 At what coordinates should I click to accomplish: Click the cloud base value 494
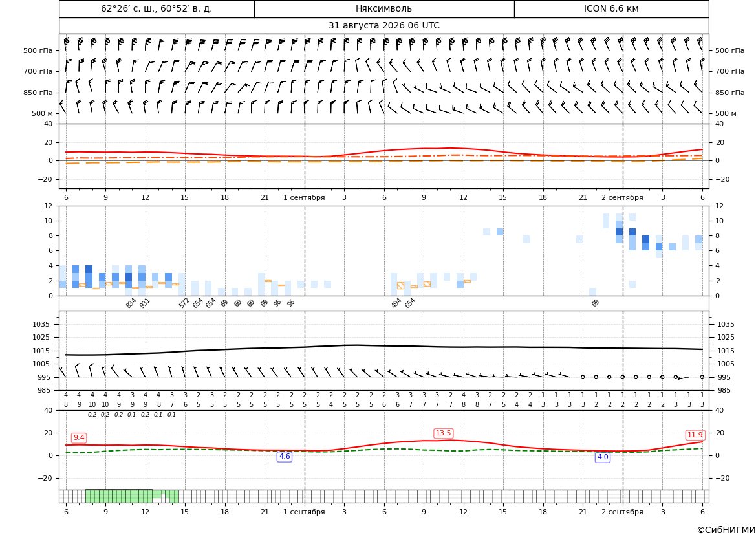pyautogui.click(x=396, y=303)
